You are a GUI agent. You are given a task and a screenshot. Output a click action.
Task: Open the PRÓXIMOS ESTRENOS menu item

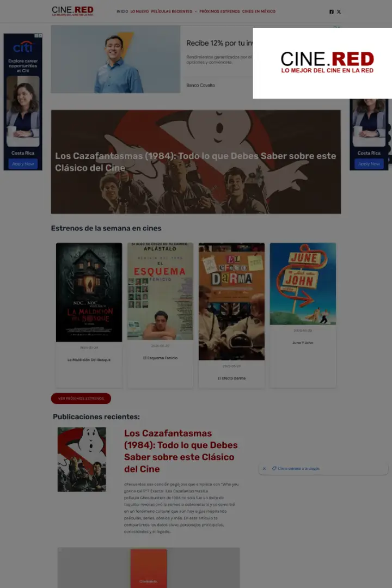[219, 11]
